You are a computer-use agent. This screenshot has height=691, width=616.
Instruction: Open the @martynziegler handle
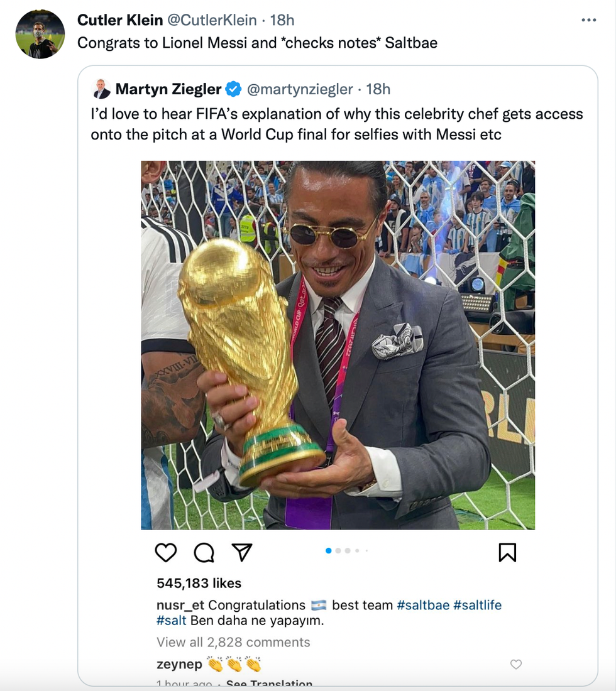(300, 89)
